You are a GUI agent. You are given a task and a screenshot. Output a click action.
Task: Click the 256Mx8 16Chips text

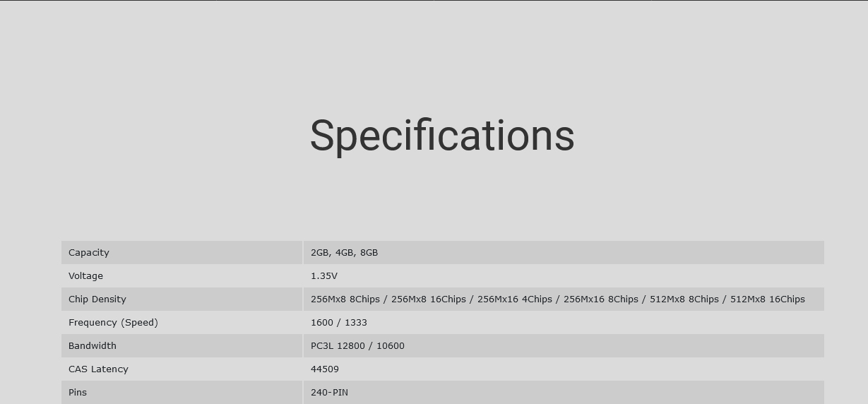click(x=429, y=299)
